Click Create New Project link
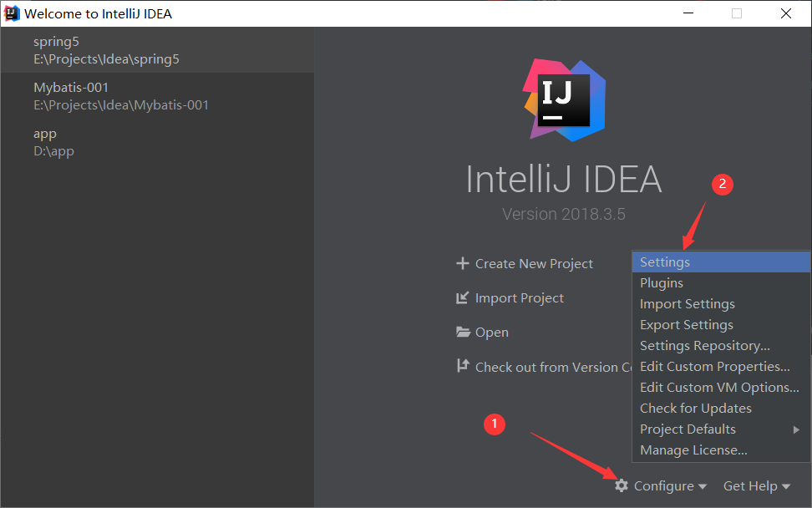This screenshot has width=812, height=508. click(534, 263)
